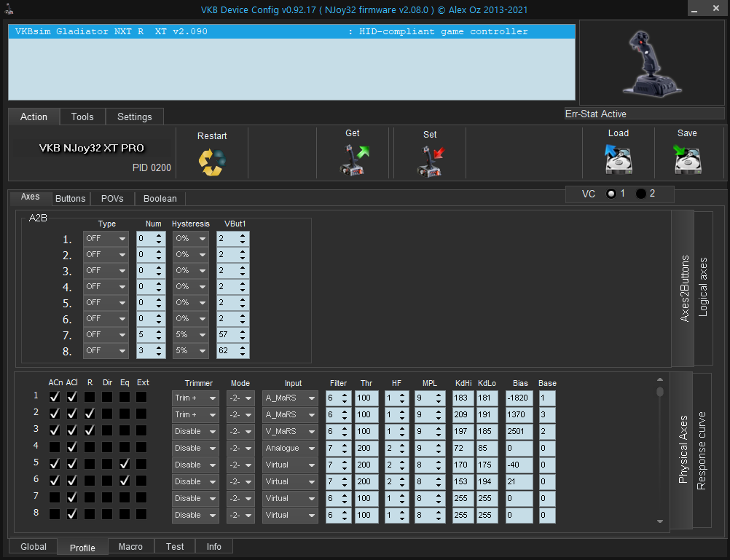Viewport: 730px width, 560px height.
Task: Click KdHi field of axis 2
Action: (463, 415)
